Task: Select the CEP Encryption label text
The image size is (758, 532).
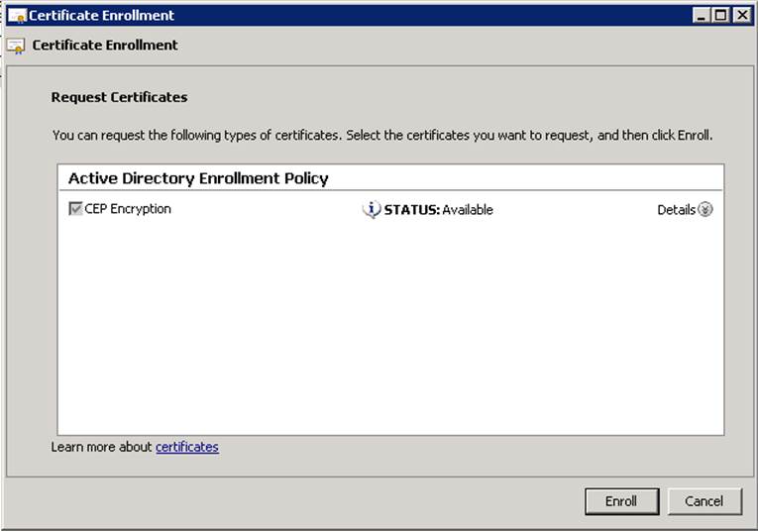Action: [x=128, y=209]
